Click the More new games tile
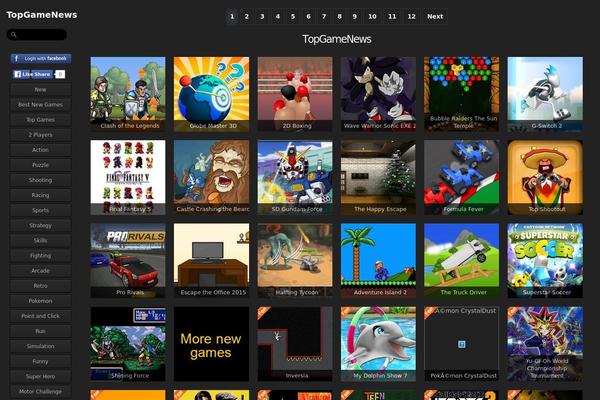 tap(211, 344)
